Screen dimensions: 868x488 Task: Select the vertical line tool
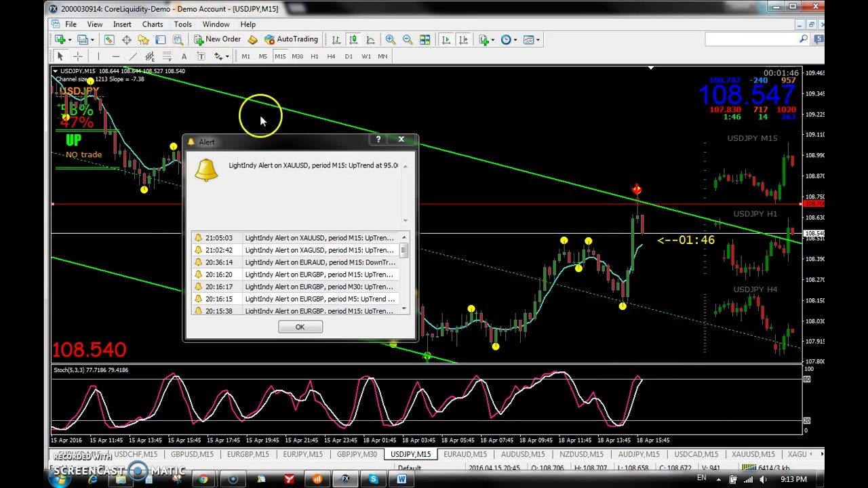pos(98,56)
